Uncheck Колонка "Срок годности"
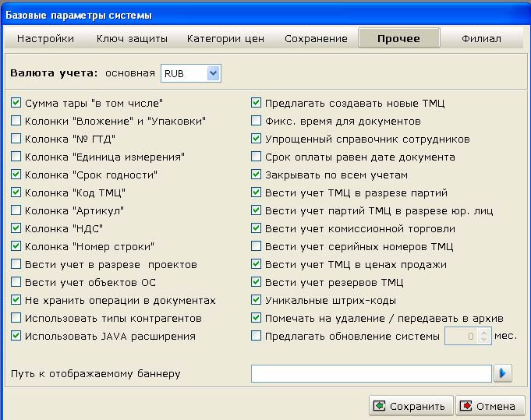 point(16,175)
